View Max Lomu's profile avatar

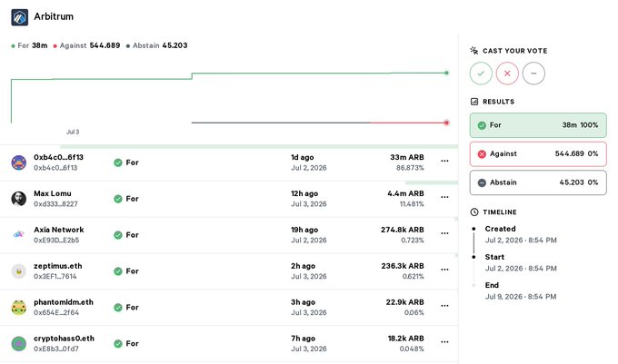pyautogui.click(x=19, y=199)
